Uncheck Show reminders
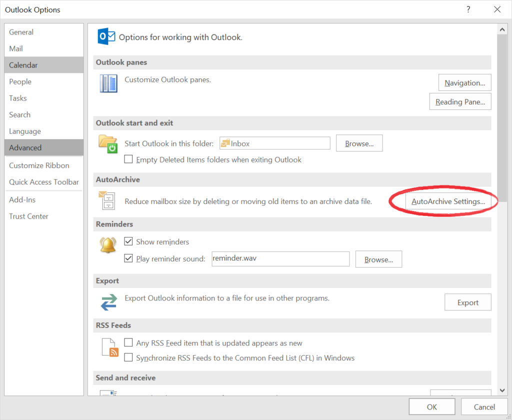The image size is (512, 420). click(x=128, y=241)
